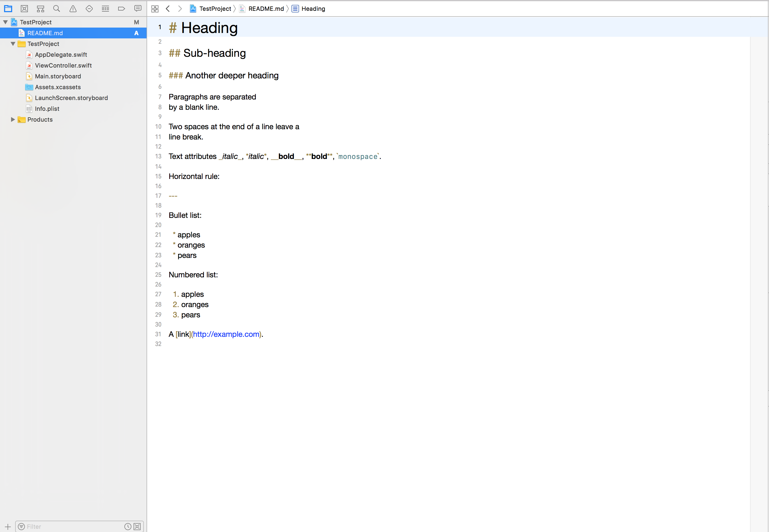Open the Find navigator
This screenshot has height=532, width=769.
pos(57,9)
